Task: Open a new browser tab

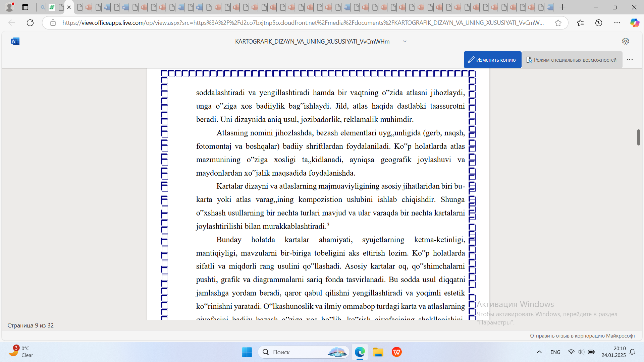Action: (562, 7)
